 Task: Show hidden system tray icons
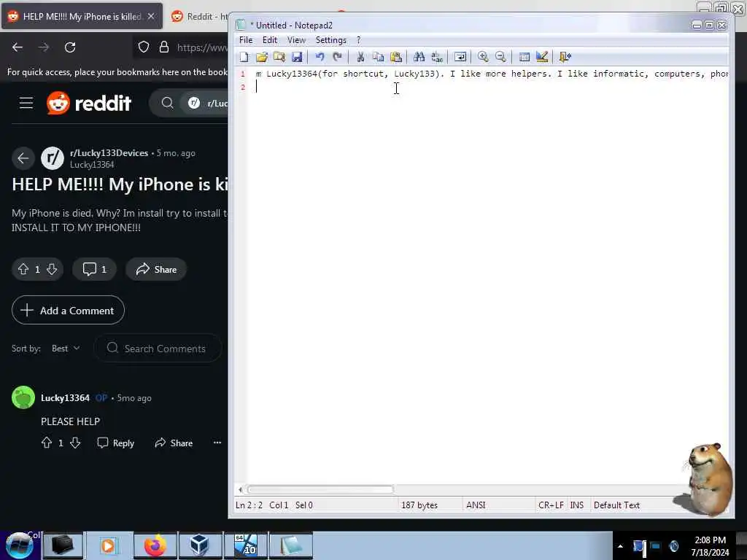(x=620, y=546)
